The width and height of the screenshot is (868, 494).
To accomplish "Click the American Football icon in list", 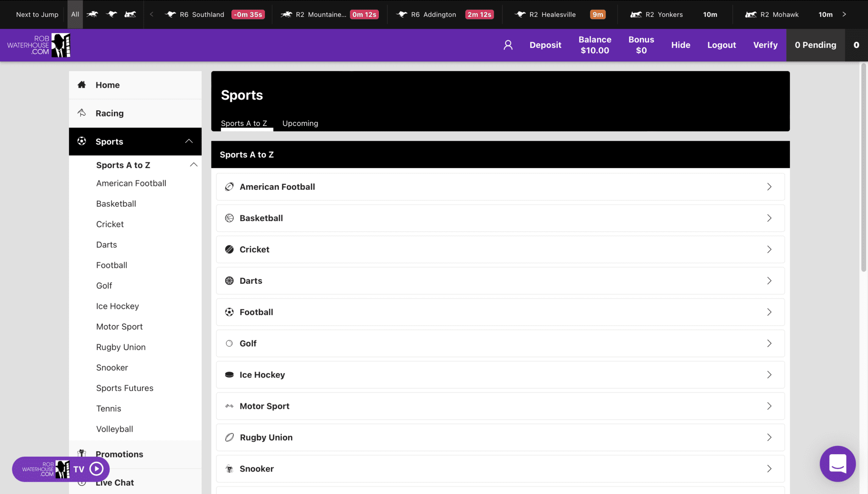I will click(229, 187).
